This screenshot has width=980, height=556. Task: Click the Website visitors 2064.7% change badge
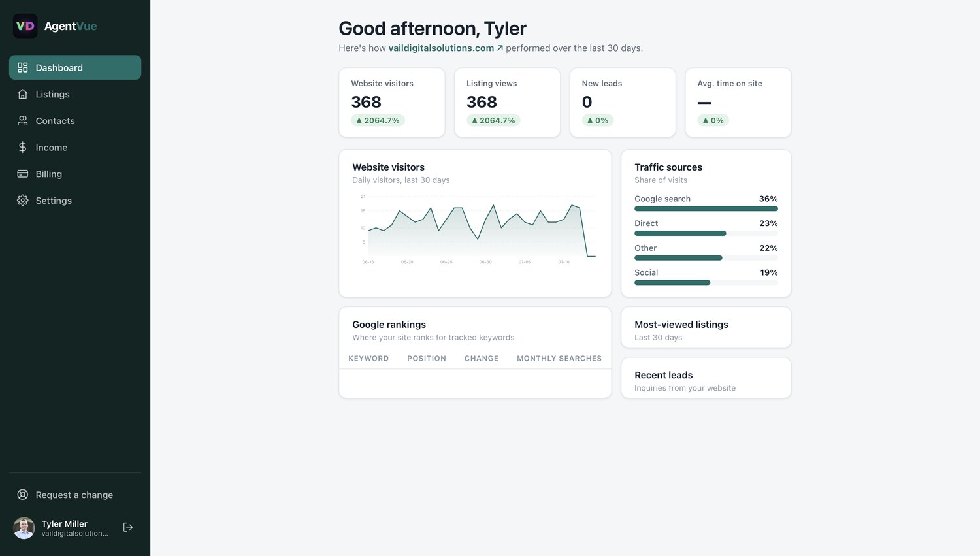[x=378, y=120]
